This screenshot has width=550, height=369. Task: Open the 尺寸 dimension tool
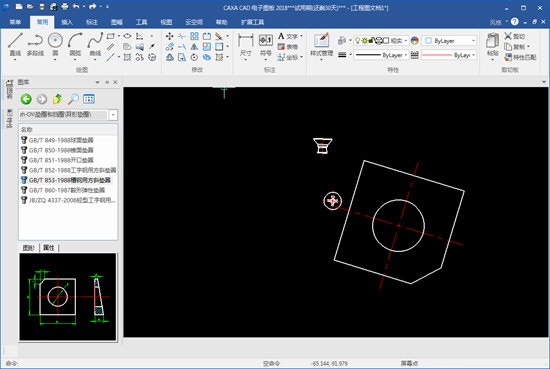coord(246,45)
